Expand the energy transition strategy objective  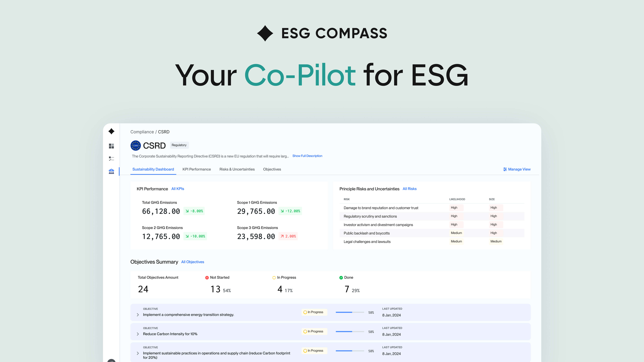pos(138,315)
